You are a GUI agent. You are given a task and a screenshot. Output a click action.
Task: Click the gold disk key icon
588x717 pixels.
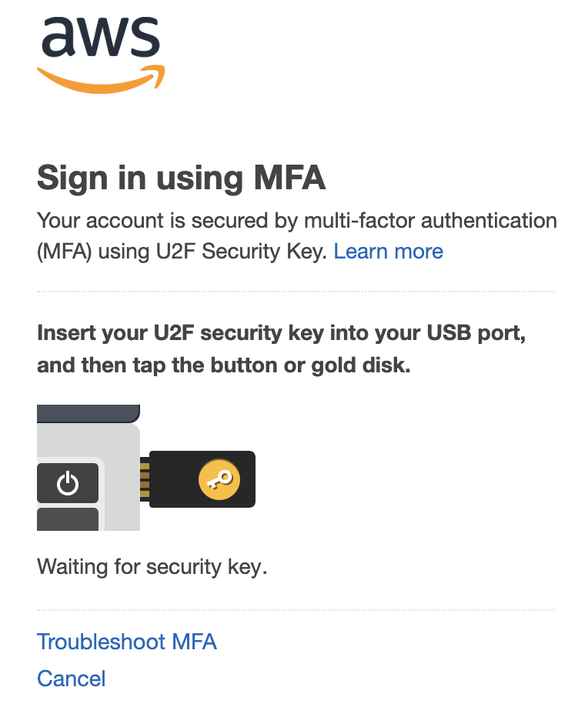pos(219,479)
